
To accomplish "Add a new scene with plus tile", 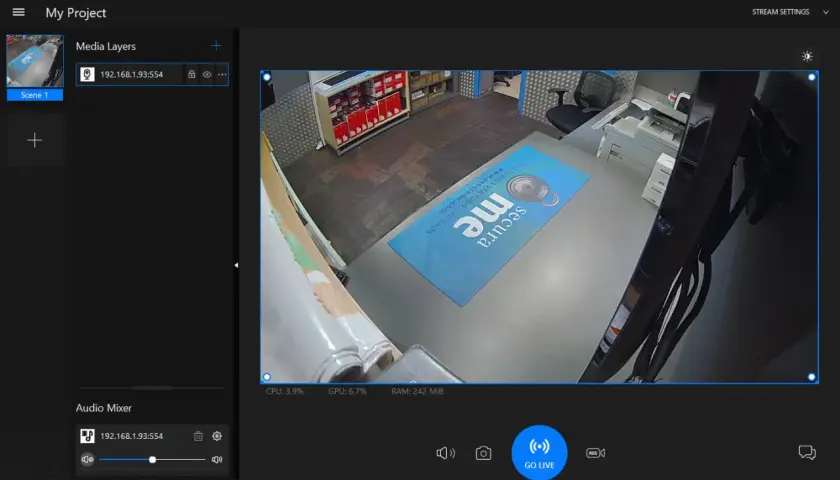I will 35,140.
